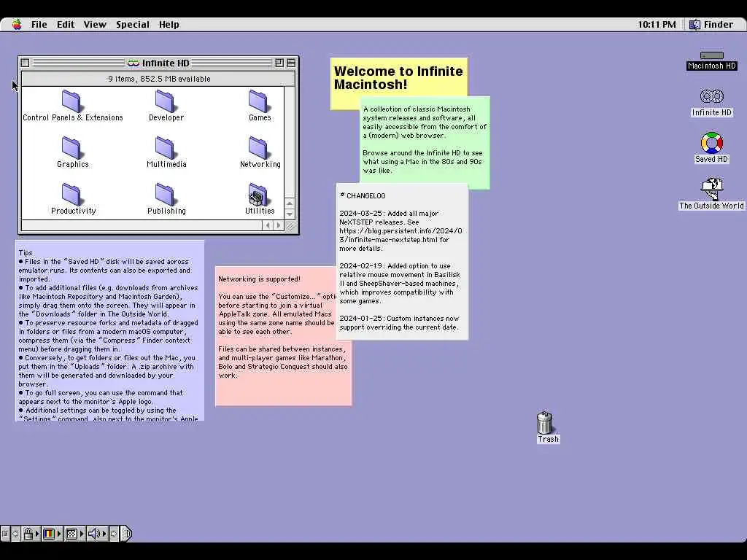Click the 2024-03-25 changelog entry
The width and height of the screenshot is (747, 560).
point(400,231)
